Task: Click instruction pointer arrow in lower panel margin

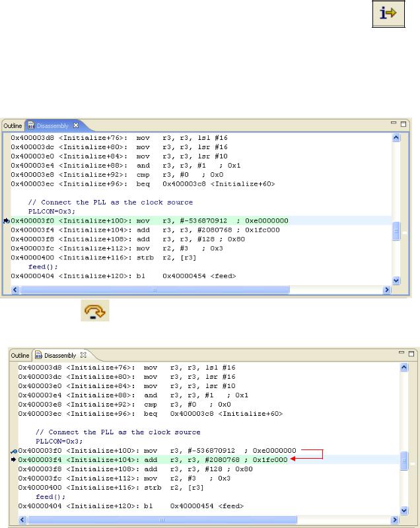Action: click(14, 459)
